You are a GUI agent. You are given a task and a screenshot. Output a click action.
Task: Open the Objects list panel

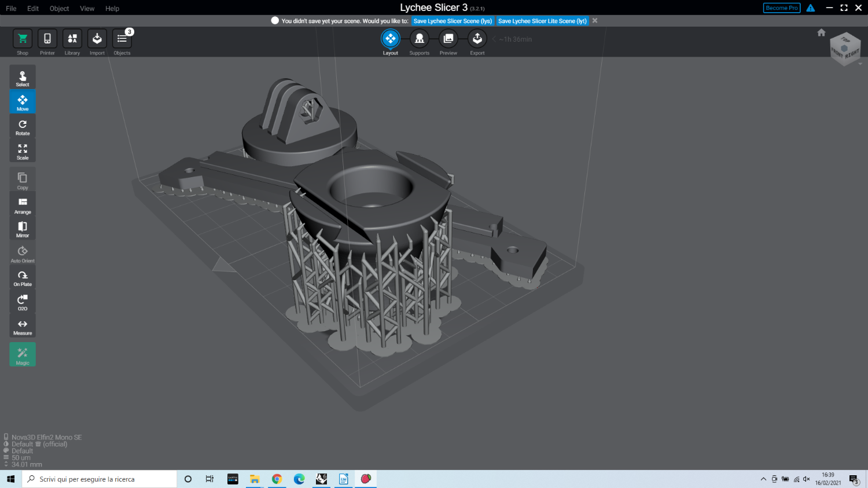122,39
